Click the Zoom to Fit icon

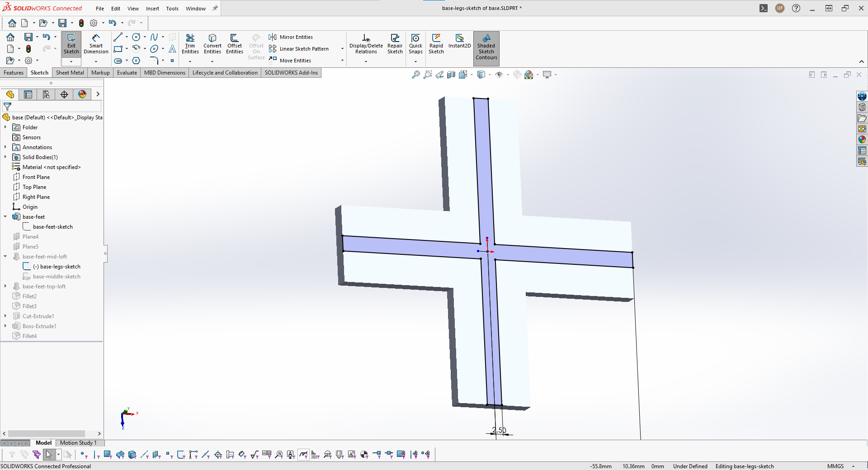[x=416, y=75]
